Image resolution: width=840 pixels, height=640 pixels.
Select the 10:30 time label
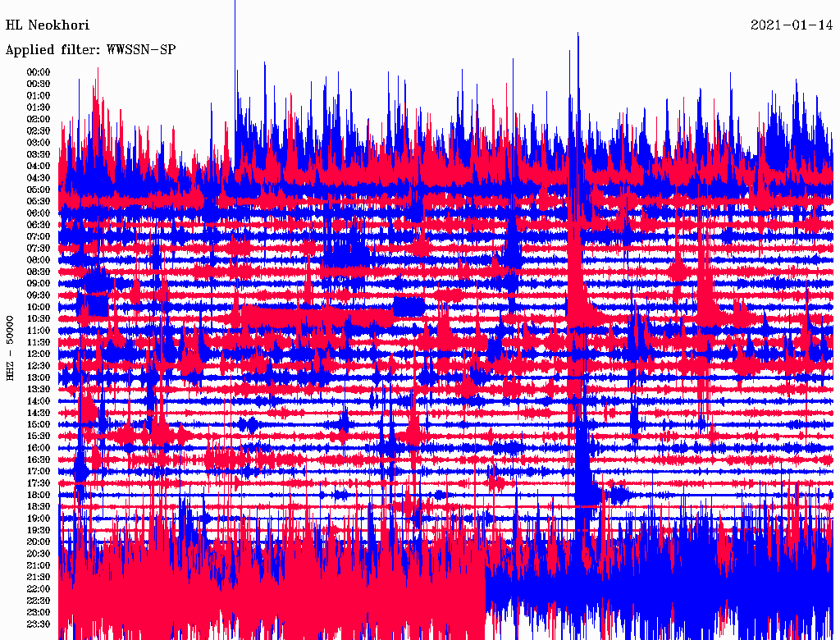38,318
